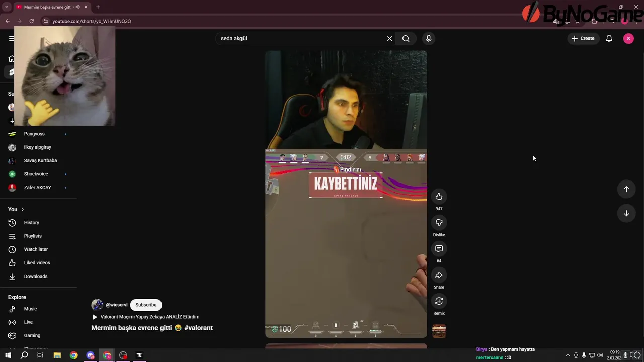Image resolution: width=644 pixels, height=362 pixels.
Task: Subscribe to @wieservl channel
Action: [146, 305]
